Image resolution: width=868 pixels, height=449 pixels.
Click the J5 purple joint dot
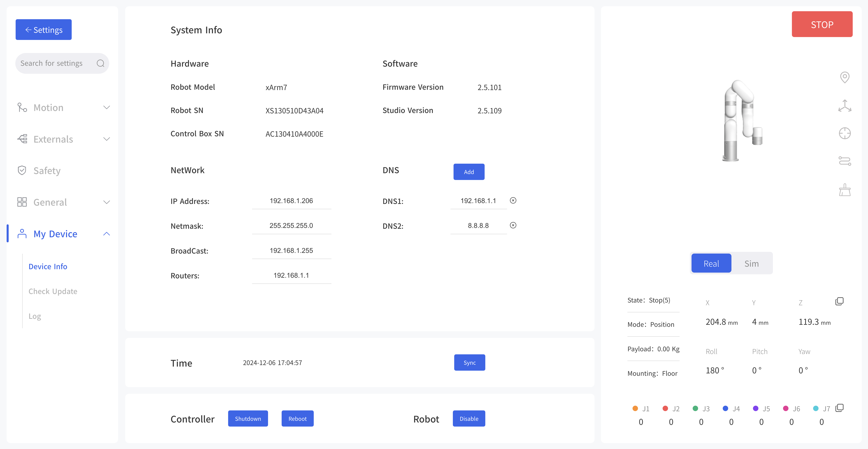pos(755,409)
